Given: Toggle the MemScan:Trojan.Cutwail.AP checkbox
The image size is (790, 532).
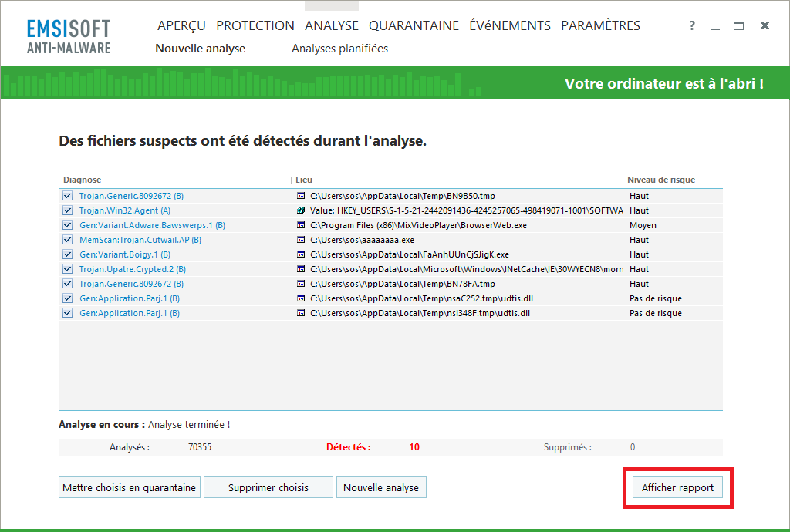Looking at the screenshot, I should click(x=68, y=240).
